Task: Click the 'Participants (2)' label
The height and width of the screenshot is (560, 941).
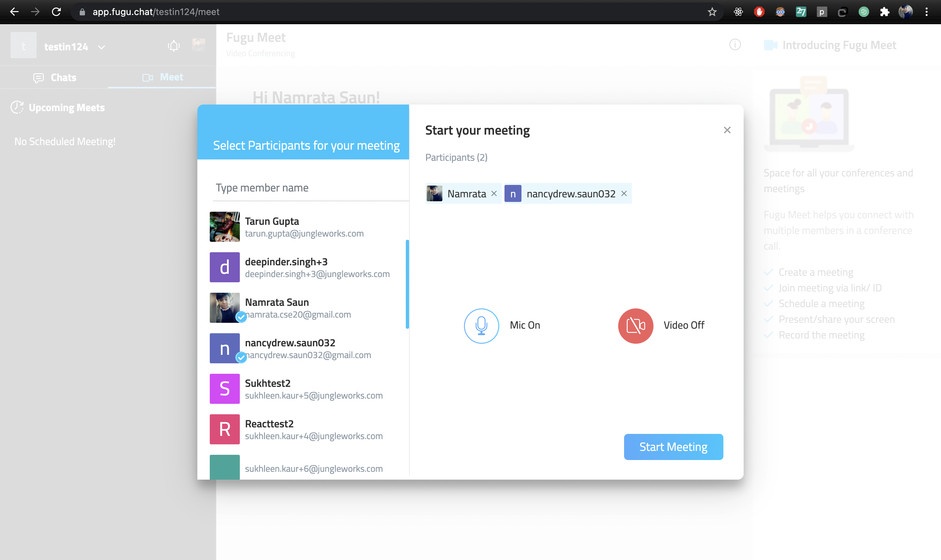Action: coord(456,157)
